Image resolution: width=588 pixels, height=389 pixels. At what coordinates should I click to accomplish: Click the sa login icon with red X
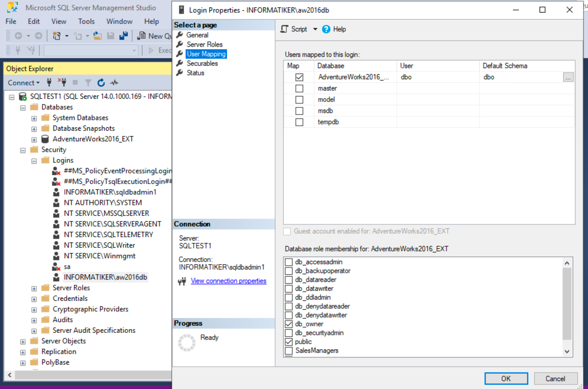pyautogui.click(x=56, y=267)
